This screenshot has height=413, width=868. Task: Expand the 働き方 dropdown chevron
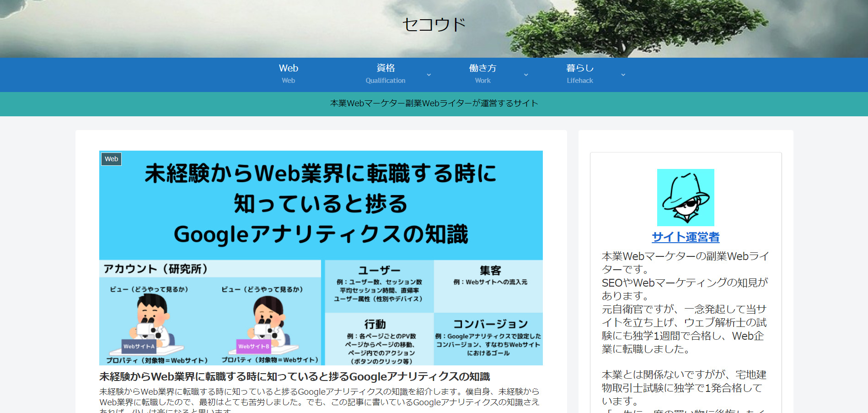tap(526, 75)
